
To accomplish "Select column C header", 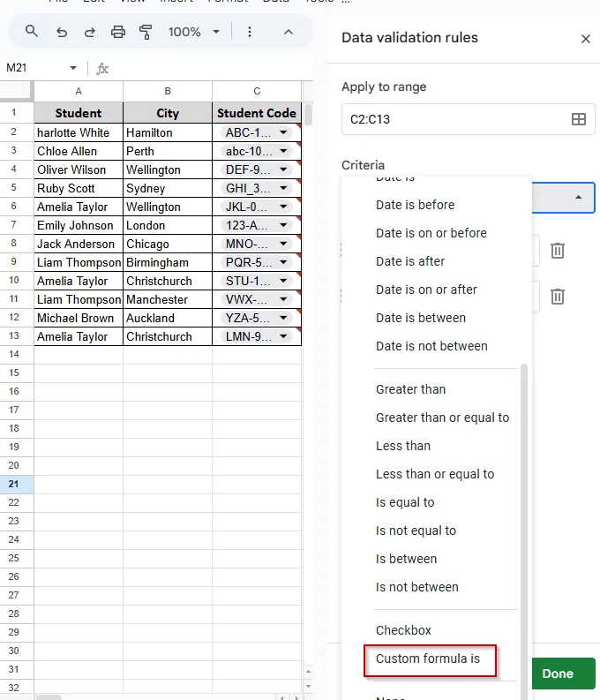I will point(257,91).
